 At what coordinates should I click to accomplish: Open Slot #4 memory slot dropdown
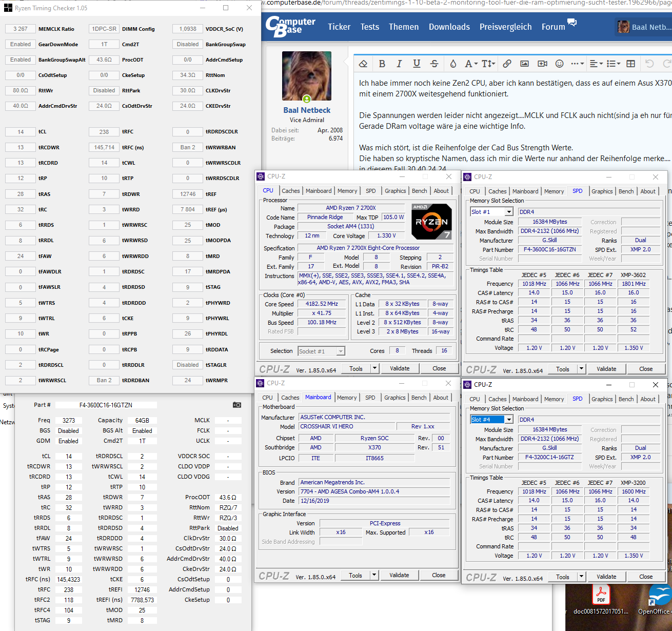pos(509,420)
